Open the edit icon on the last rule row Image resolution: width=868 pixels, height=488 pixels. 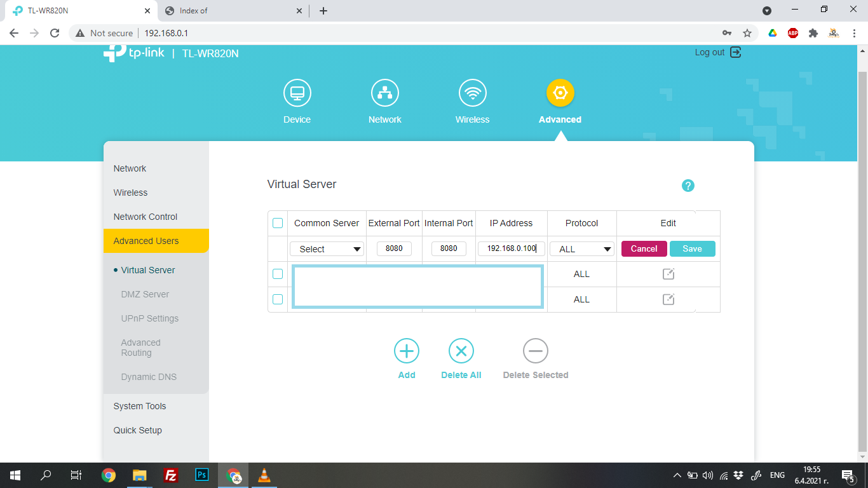point(668,299)
